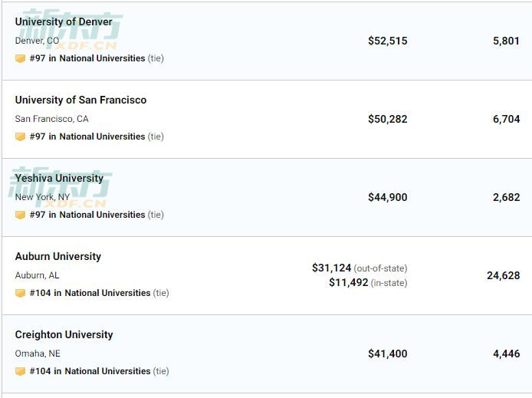Open the Yeshiva University link
The height and width of the screenshot is (398, 532).
tap(59, 178)
